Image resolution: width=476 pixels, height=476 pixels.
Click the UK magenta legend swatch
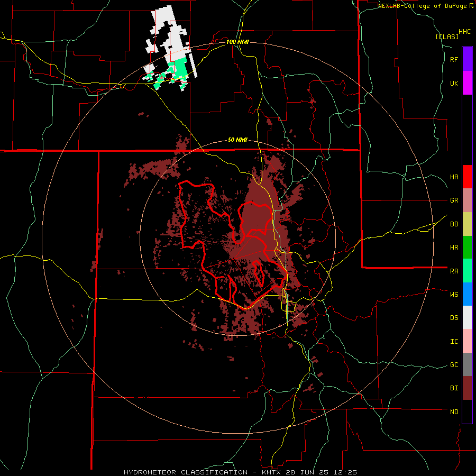(467, 83)
